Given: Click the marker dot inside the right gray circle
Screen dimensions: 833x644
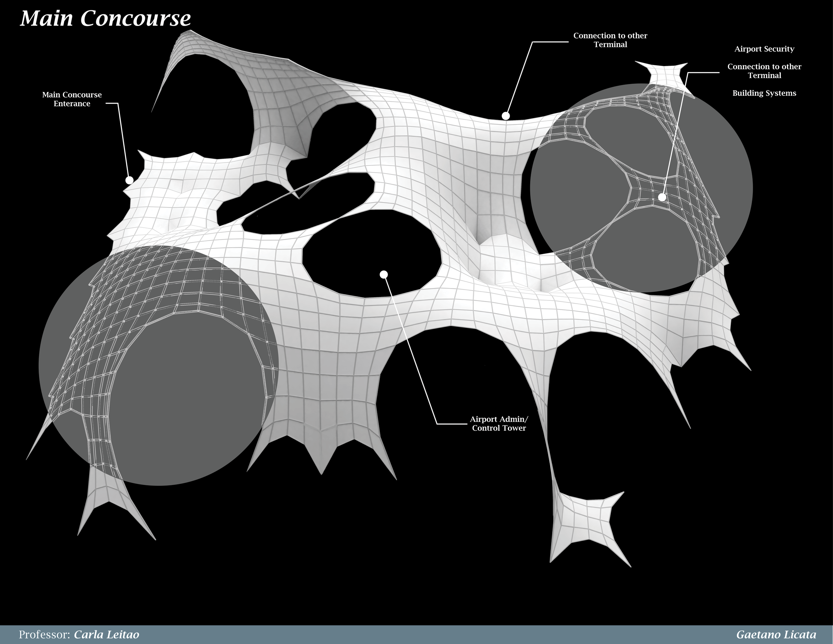Looking at the screenshot, I should [662, 197].
